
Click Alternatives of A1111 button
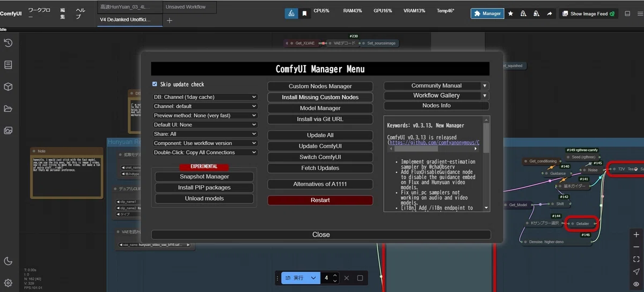click(320, 184)
